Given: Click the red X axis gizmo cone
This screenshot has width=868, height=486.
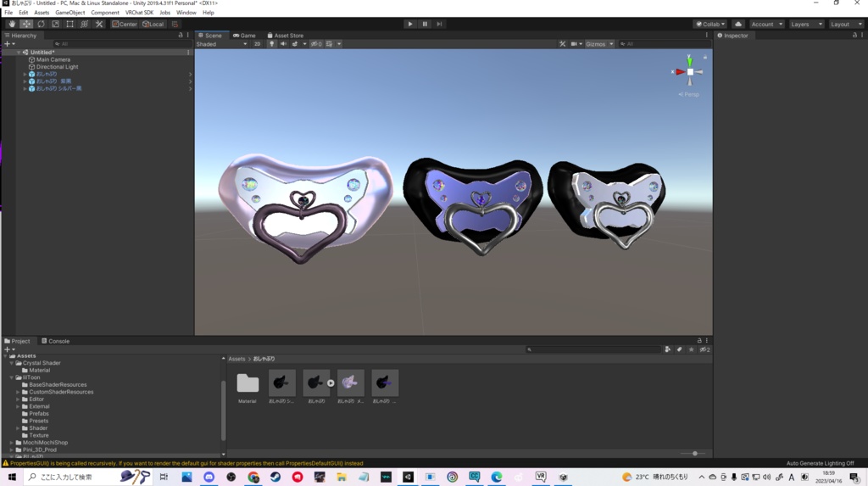Looking at the screenshot, I should [x=679, y=71].
